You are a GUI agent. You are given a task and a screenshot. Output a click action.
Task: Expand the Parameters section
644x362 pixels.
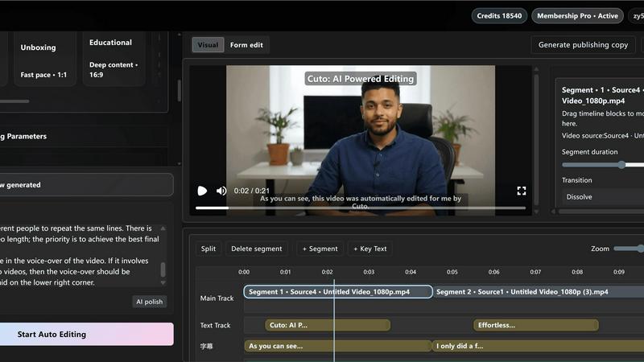pyautogui.click(x=84, y=136)
